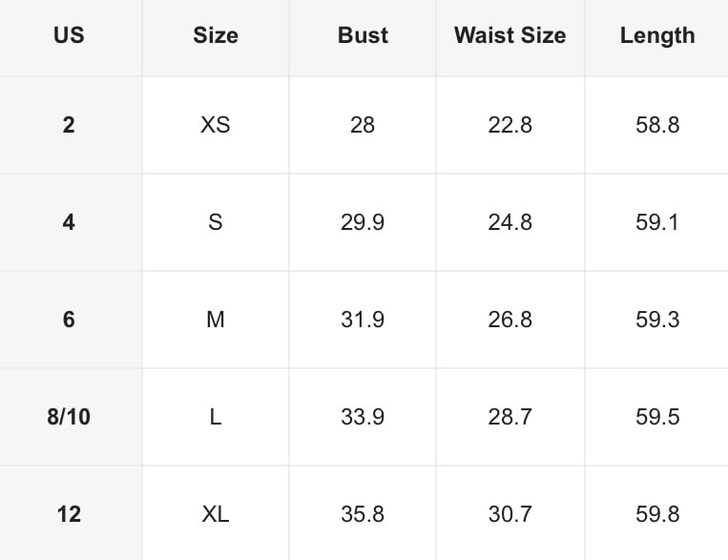The height and width of the screenshot is (560, 728).
Task: Click the Size column header
Action: click(x=216, y=35)
